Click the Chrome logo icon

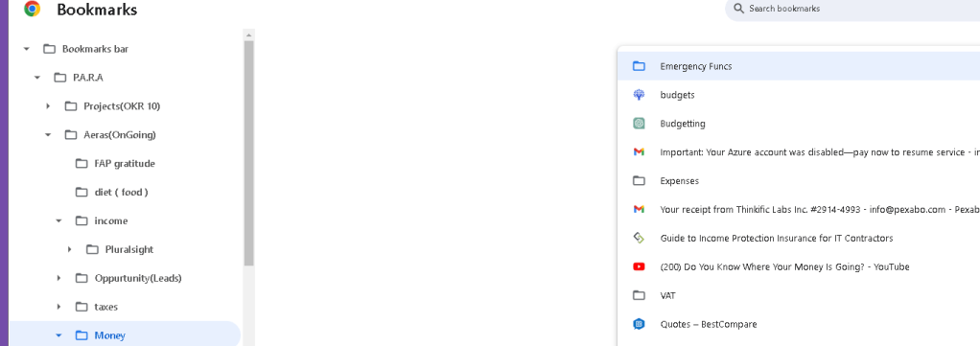coord(33,9)
